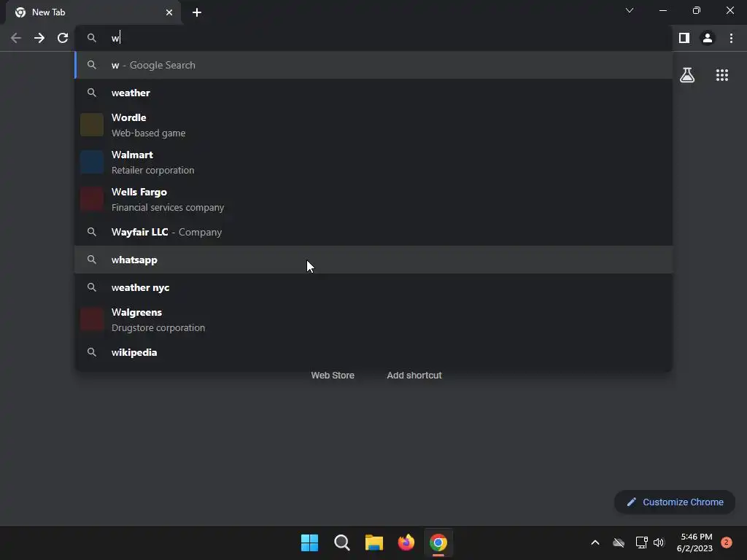
Task: Click the forward navigation arrow
Action: click(39, 38)
